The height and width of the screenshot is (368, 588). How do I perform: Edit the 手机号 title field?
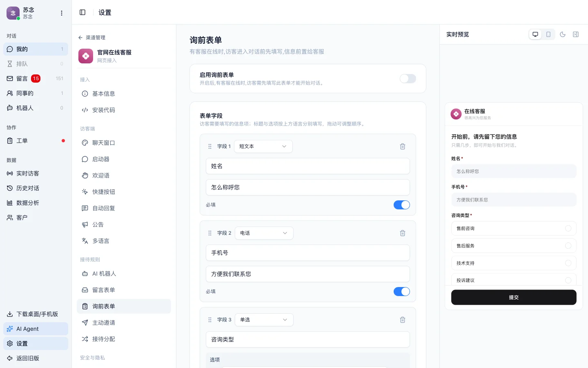308,253
